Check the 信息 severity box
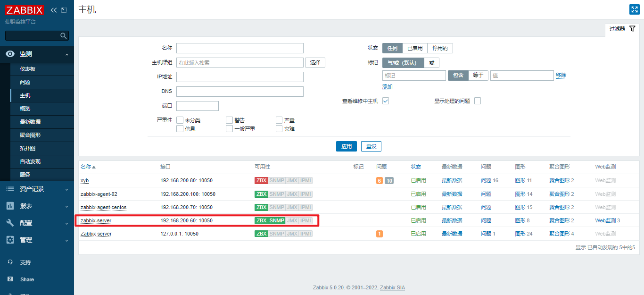 [x=180, y=128]
